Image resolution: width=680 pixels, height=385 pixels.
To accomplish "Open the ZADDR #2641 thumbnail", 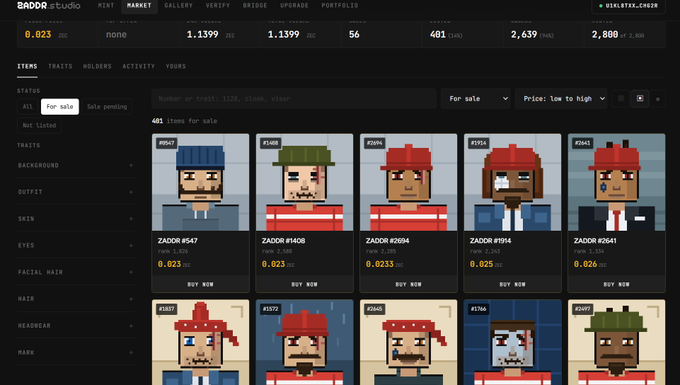I will coord(617,182).
